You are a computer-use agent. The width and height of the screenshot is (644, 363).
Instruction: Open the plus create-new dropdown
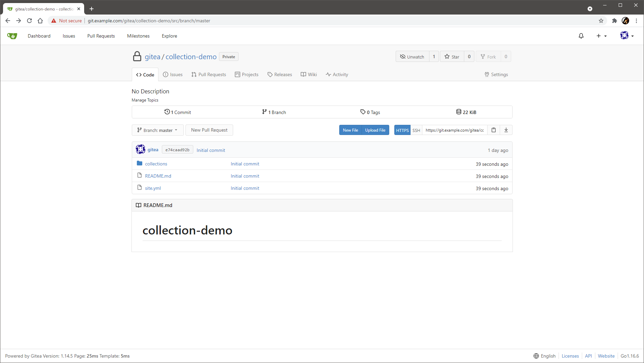(x=601, y=36)
